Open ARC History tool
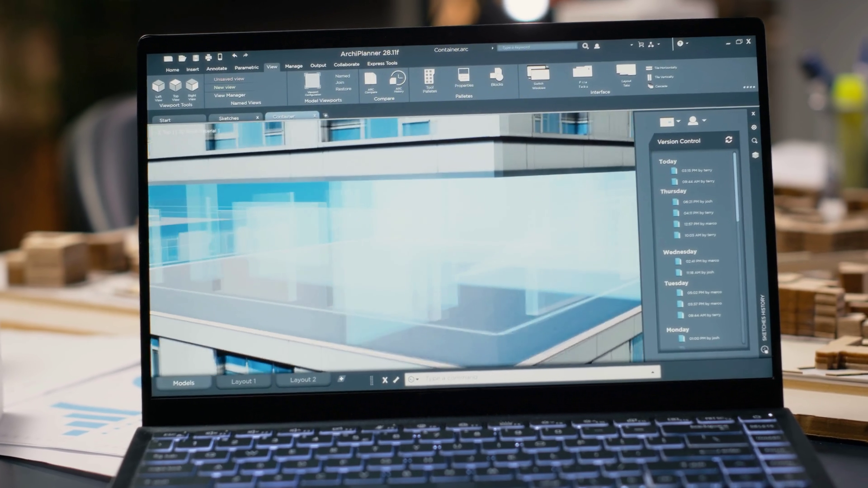This screenshot has width=868, height=488. [398, 79]
